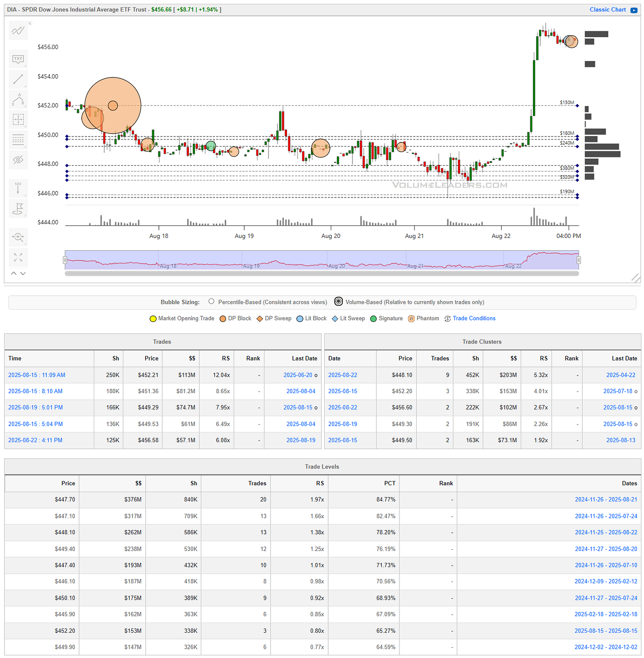Select the horizontal levels retracement tool

(18, 140)
